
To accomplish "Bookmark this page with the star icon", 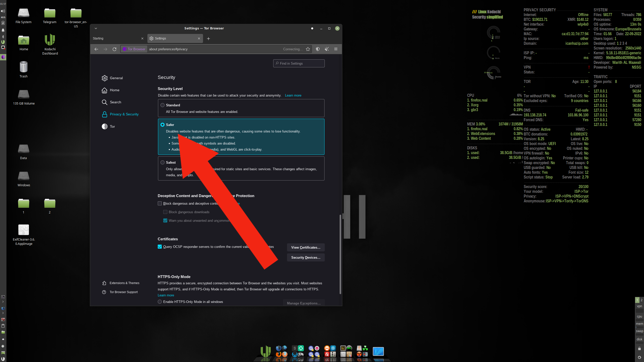I will pos(308,49).
